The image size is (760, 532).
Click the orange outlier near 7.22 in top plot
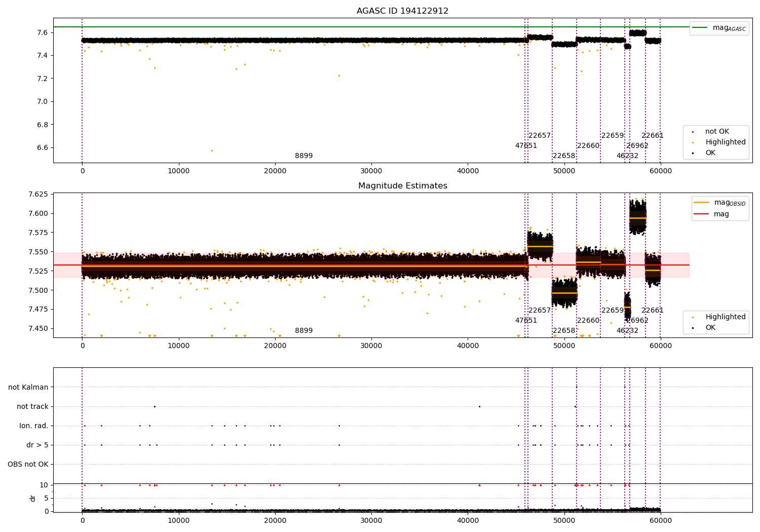click(x=339, y=75)
